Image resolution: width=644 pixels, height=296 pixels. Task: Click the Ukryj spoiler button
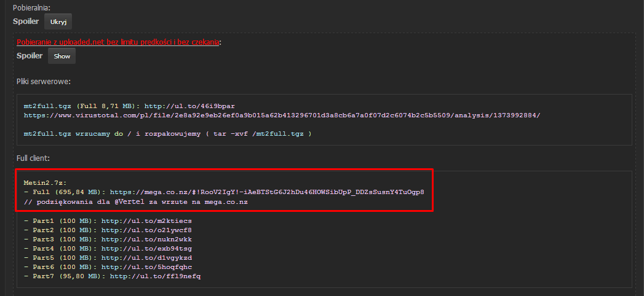pos(58,21)
